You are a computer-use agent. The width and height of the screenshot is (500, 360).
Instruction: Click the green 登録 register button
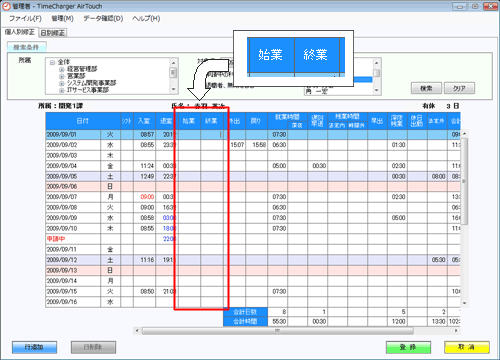408,347
